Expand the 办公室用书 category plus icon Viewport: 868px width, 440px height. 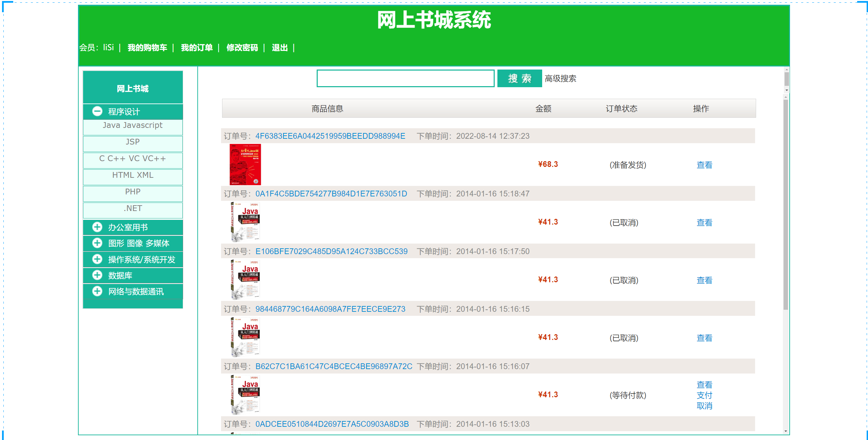click(x=97, y=227)
